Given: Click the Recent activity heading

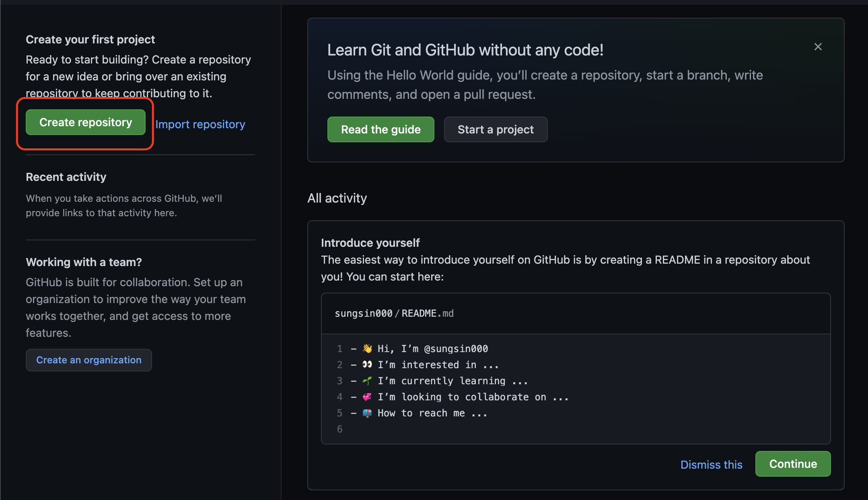Looking at the screenshot, I should point(66,177).
